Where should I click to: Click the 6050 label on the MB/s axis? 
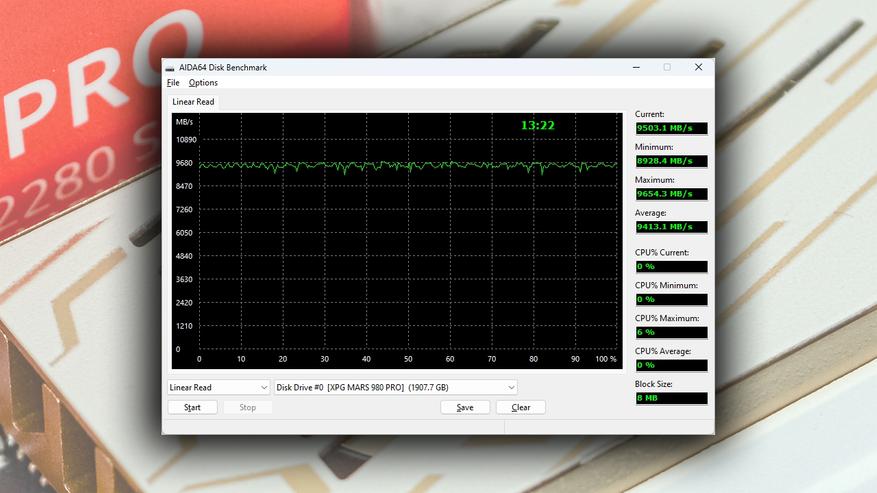click(184, 233)
